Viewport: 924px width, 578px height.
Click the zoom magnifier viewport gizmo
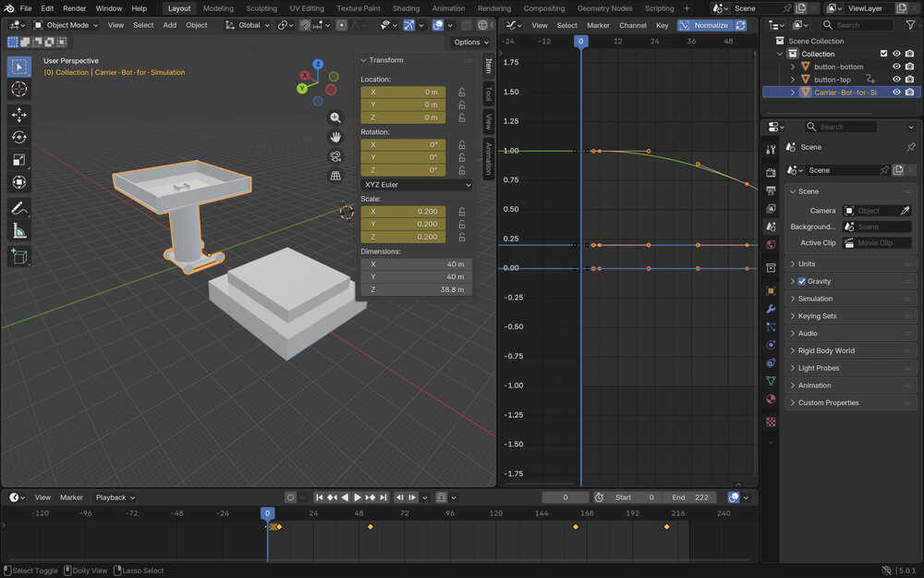(335, 117)
